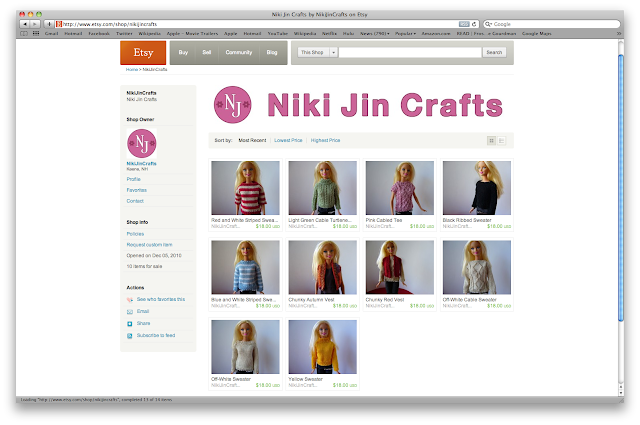Sort items by Highest Price

(325, 140)
